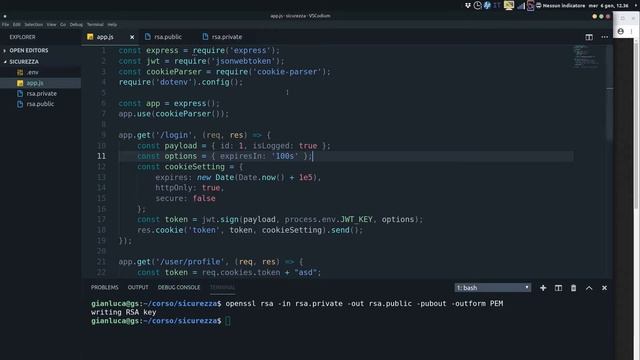Open the '1: bash' terminal selector dropdown
Screen dimensions: 640x360
493,288
